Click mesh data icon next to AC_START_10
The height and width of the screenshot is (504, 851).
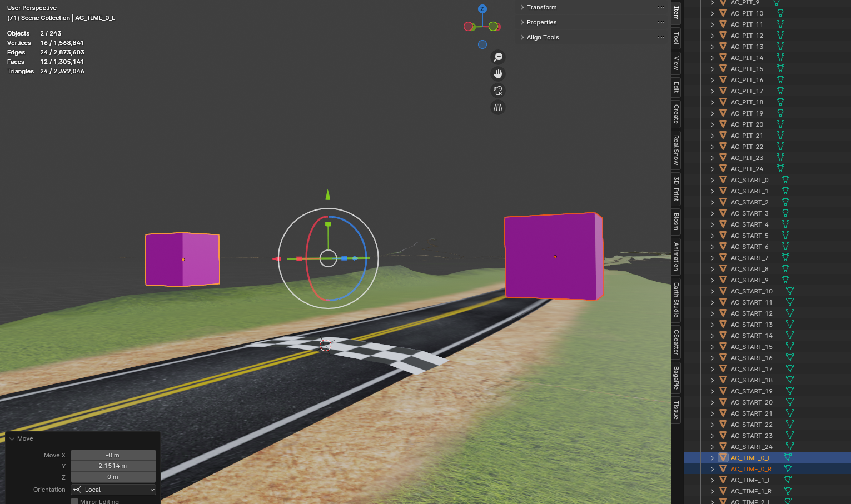[789, 291]
